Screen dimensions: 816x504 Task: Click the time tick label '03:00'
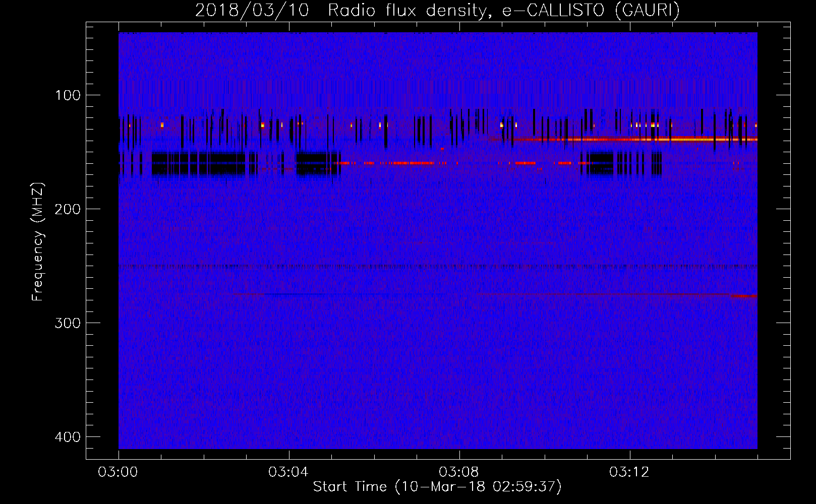(x=118, y=472)
